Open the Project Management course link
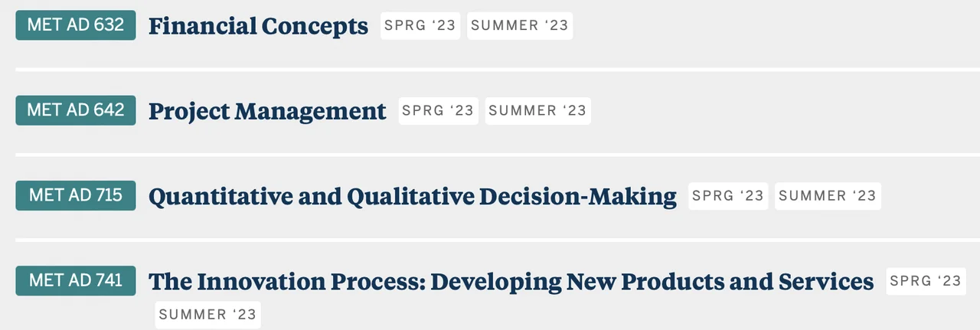 tap(267, 111)
